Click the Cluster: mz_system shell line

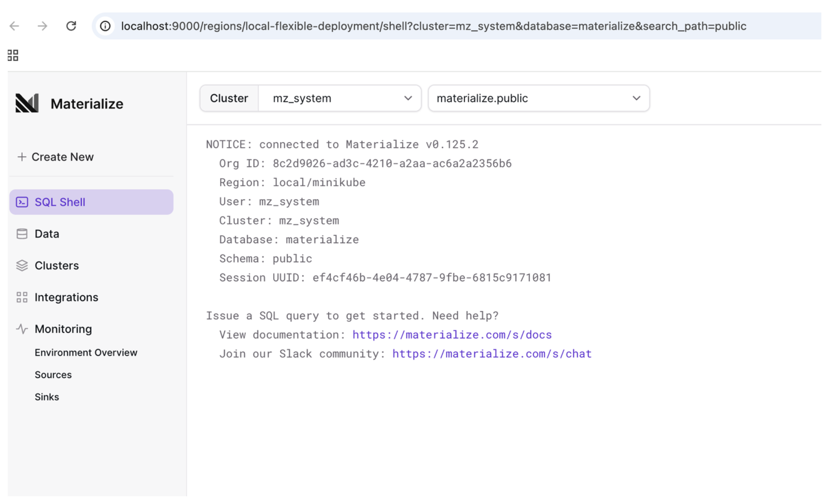click(x=279, y=221)
